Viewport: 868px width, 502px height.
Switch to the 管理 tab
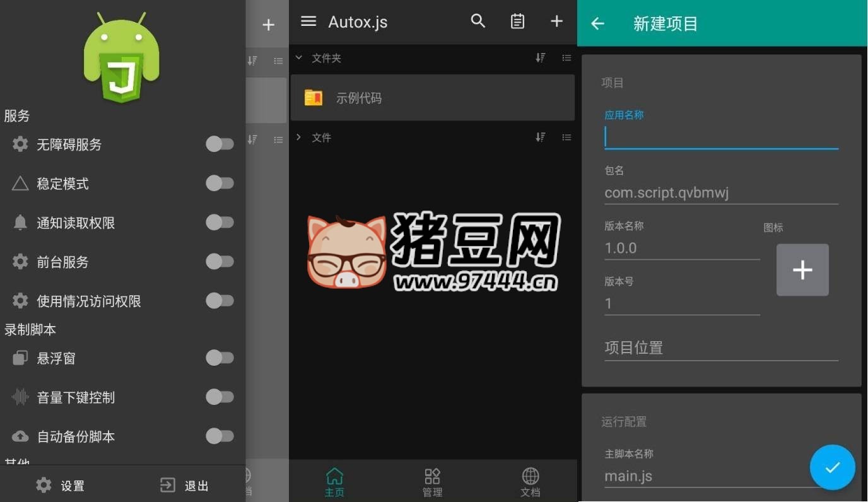[432, 482]
